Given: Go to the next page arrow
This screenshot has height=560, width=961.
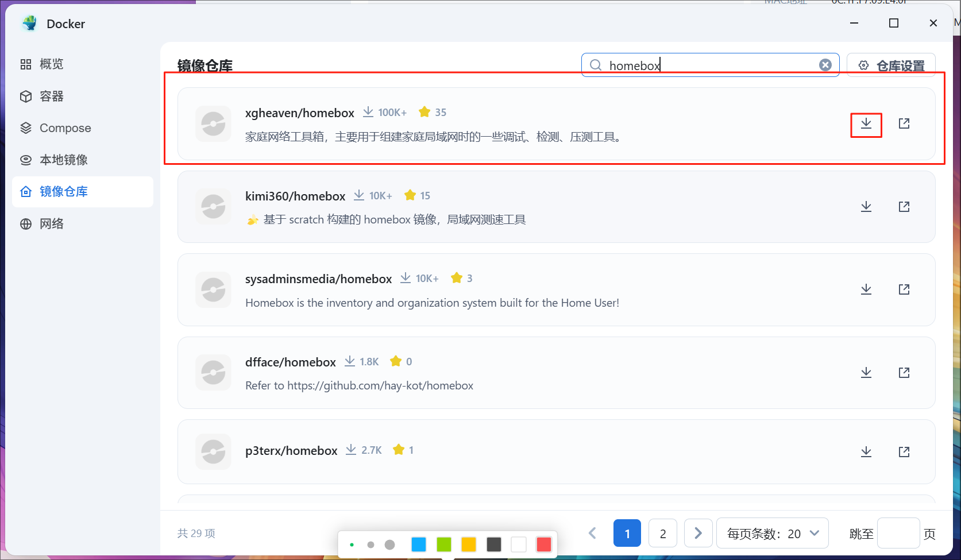Looking at the screenshot, I should (698, 534).
